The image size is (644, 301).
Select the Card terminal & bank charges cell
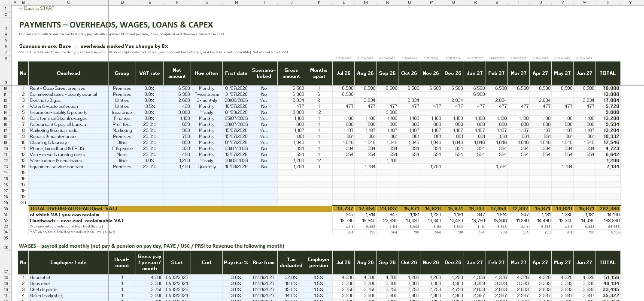click(68, 118)
